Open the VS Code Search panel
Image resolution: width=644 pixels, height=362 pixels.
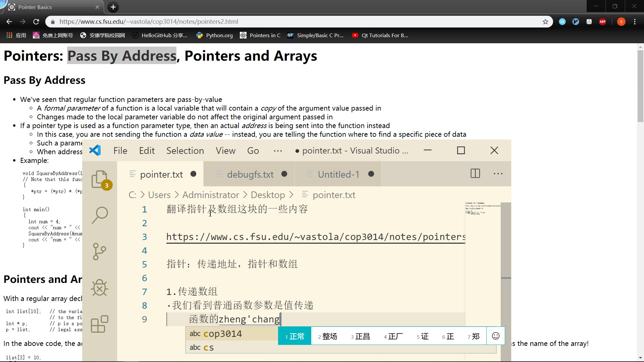100,215
